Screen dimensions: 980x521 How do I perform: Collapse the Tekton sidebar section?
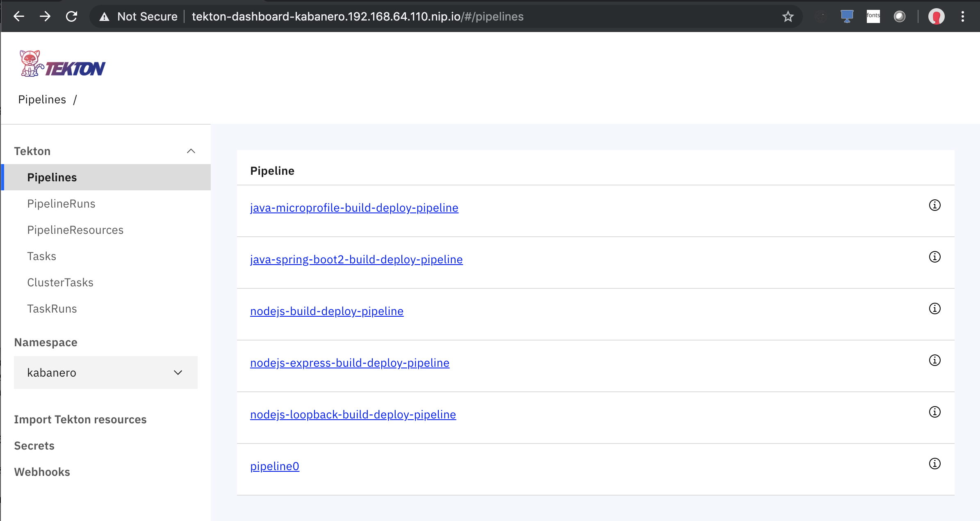click(x=191, y=151)
